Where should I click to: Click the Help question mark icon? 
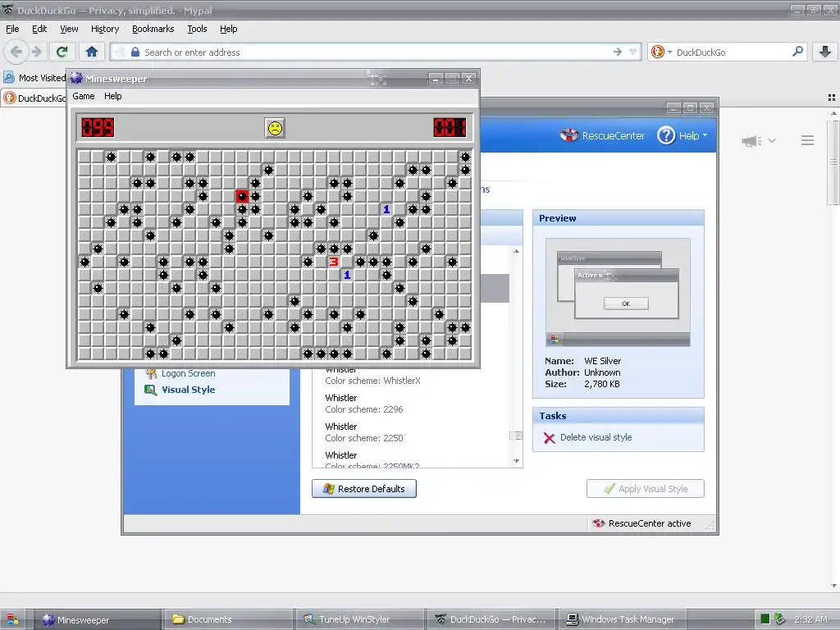(666, 135)
